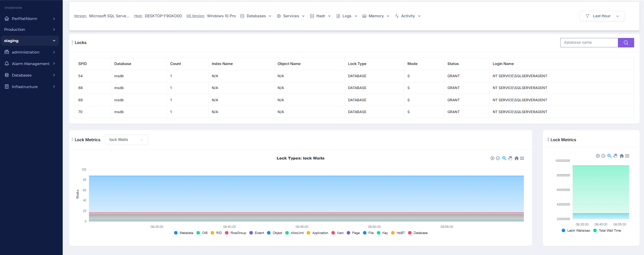
Task: Click the Alarm Management bell icon
Action: click(7, 64)
